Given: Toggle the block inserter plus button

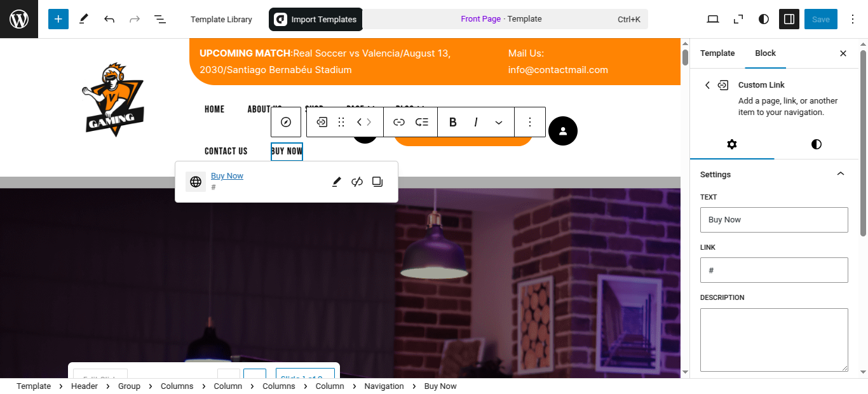Looking at the screenshot, I should coord(58,19).
